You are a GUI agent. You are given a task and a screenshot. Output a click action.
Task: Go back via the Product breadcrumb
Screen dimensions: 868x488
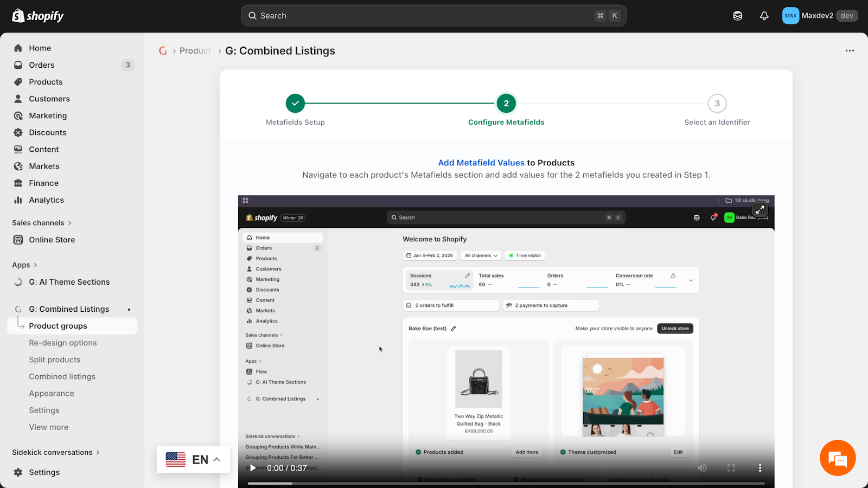[x=195, y=51]
